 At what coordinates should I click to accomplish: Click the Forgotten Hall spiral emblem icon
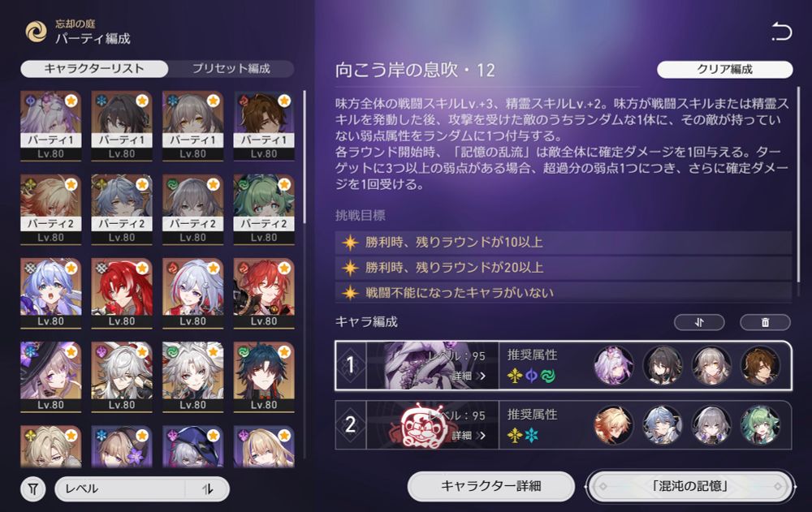pos(37,32)
